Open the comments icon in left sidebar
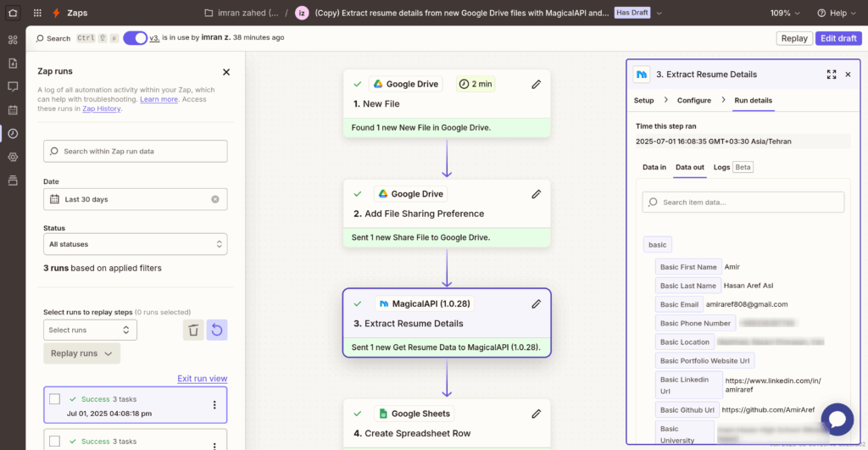The image size is (868, 450). pos(13,86)
